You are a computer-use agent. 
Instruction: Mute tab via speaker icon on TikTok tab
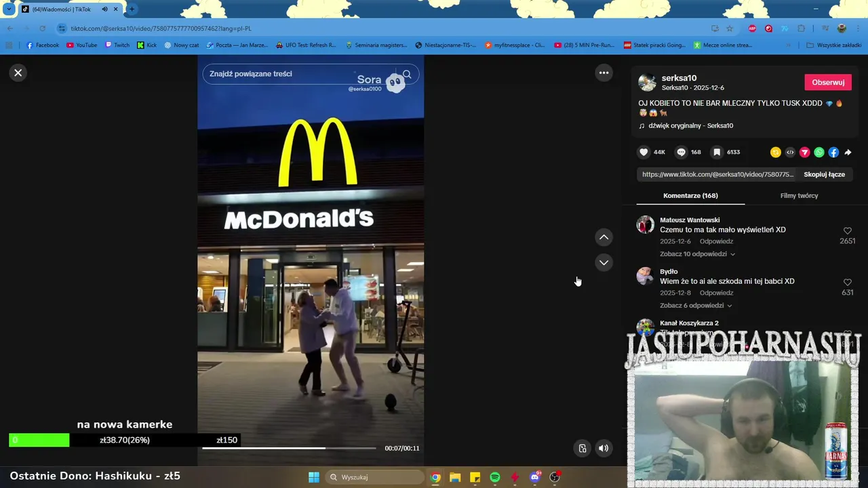tap(104, 9)
